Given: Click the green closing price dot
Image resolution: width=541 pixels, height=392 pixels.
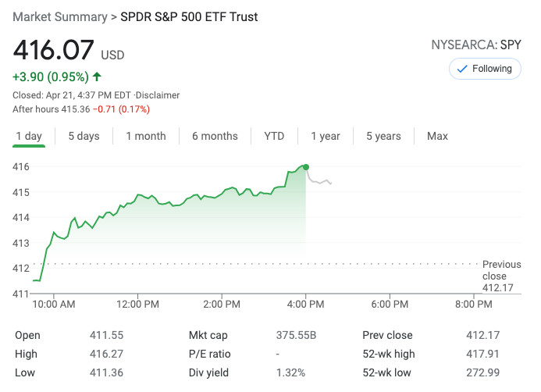Looking at the screenshot, I should click(306, 167).
